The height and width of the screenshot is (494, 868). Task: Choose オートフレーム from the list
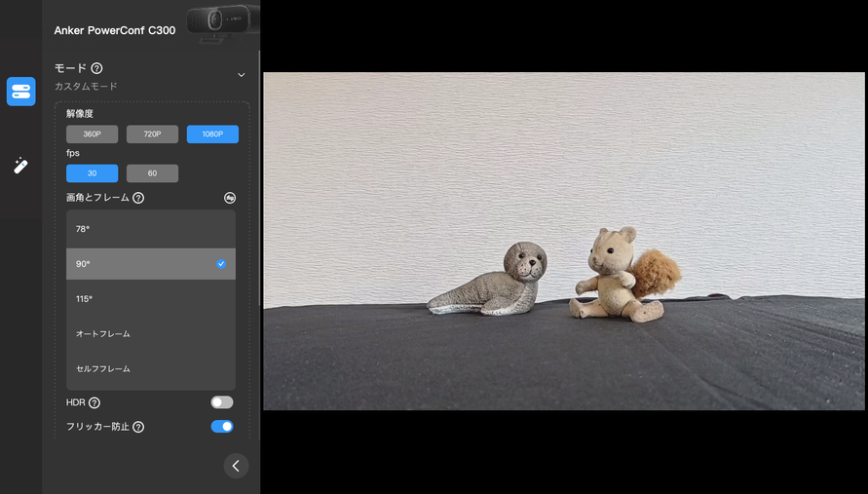[x=103, y=334]
